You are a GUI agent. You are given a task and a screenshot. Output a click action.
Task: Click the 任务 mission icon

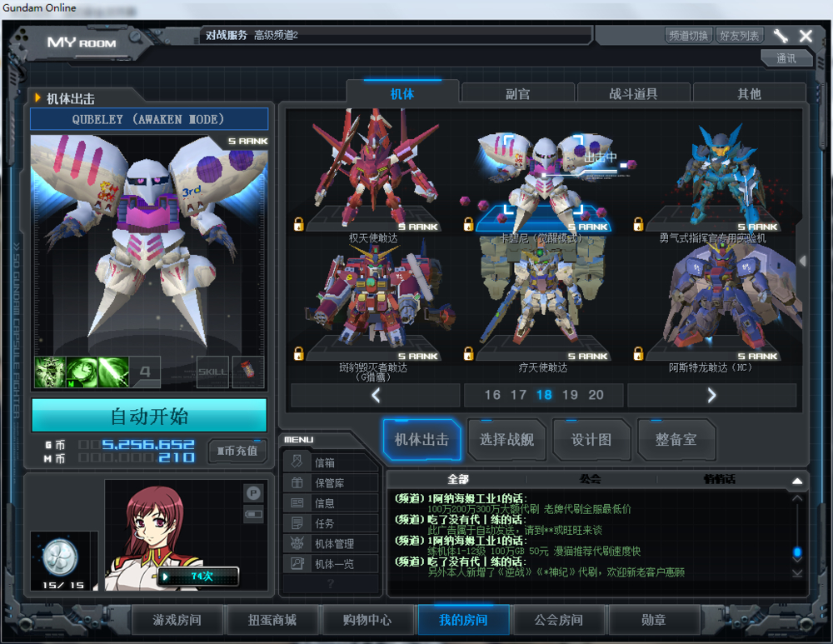pos(297,523)
